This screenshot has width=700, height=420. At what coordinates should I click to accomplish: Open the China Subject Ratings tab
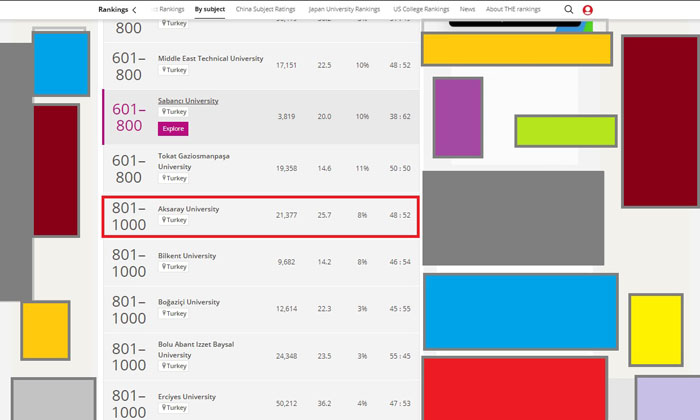coord(266,9)
